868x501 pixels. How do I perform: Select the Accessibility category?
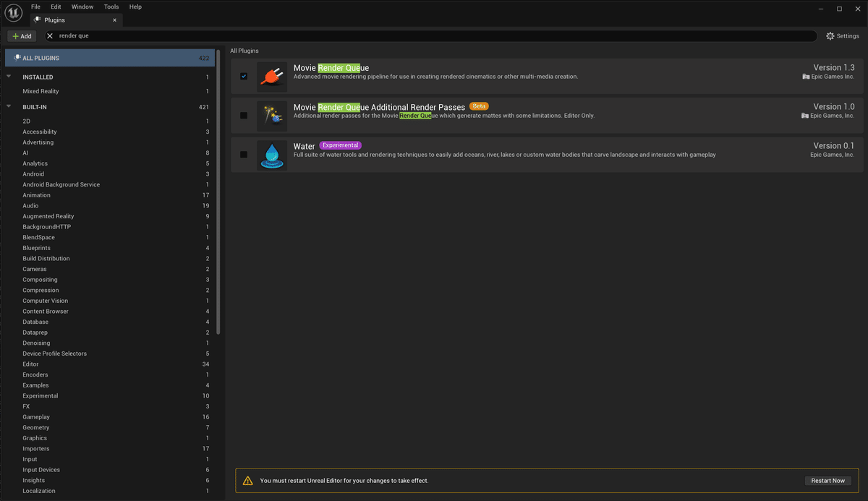click(x=110, y=132)
